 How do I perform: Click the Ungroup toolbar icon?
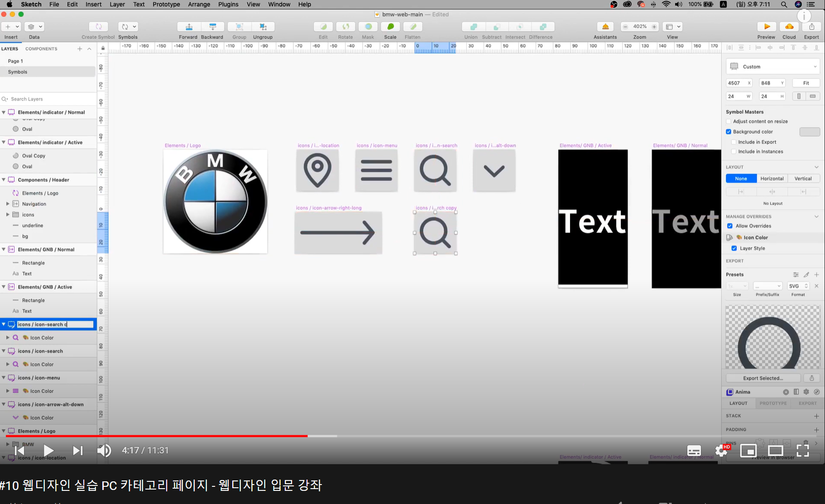[x=263, y=27]
